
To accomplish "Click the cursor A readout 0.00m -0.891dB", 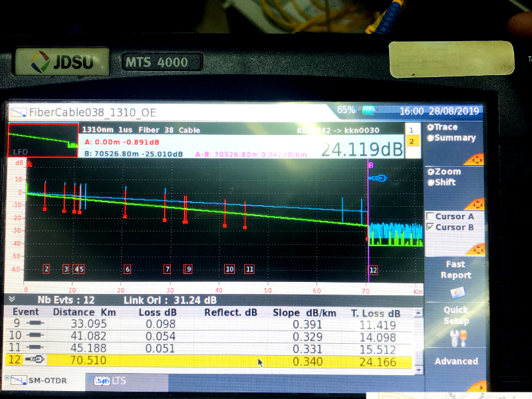I will pyautogui.click(x=122, y=142).
